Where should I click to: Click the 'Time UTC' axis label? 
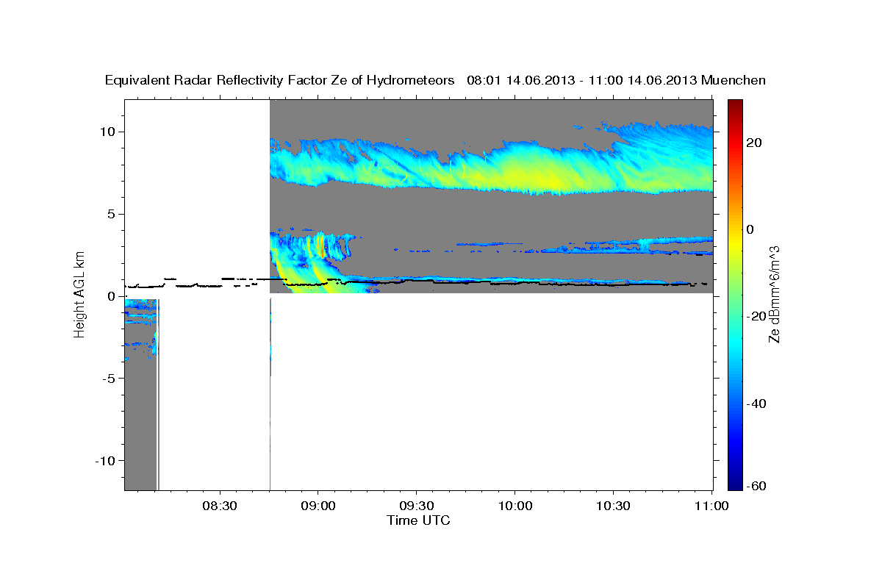point(418,520)
